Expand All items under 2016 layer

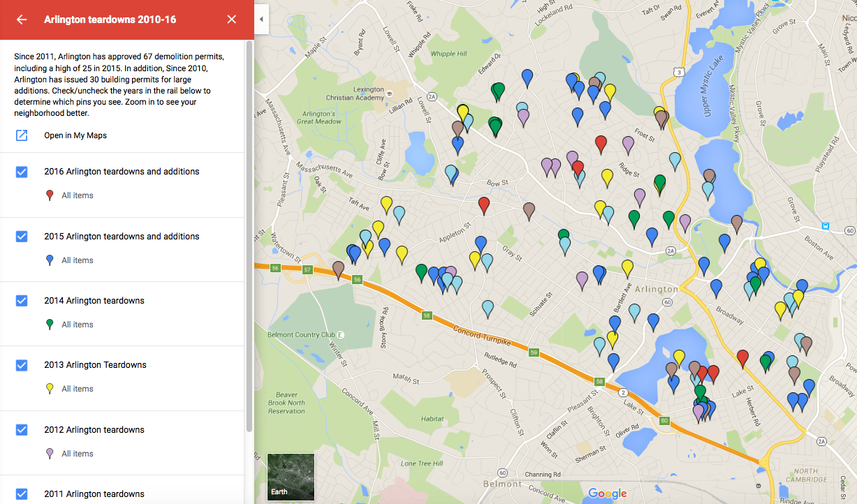point(77,195)
